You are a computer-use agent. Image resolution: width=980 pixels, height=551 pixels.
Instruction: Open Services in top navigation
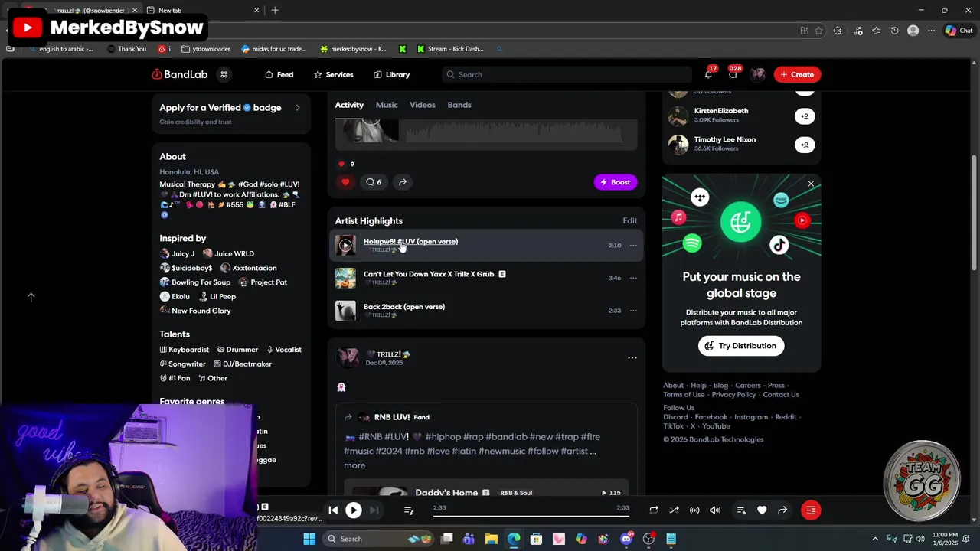pyautogui.click(x=334, y=74)
